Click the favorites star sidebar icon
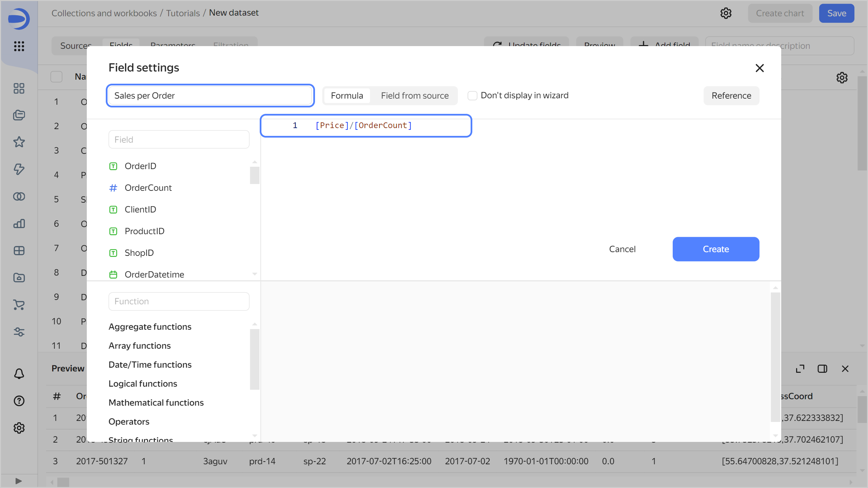The height and width of the screenshot is (488, 868). [x=19, y=142]
